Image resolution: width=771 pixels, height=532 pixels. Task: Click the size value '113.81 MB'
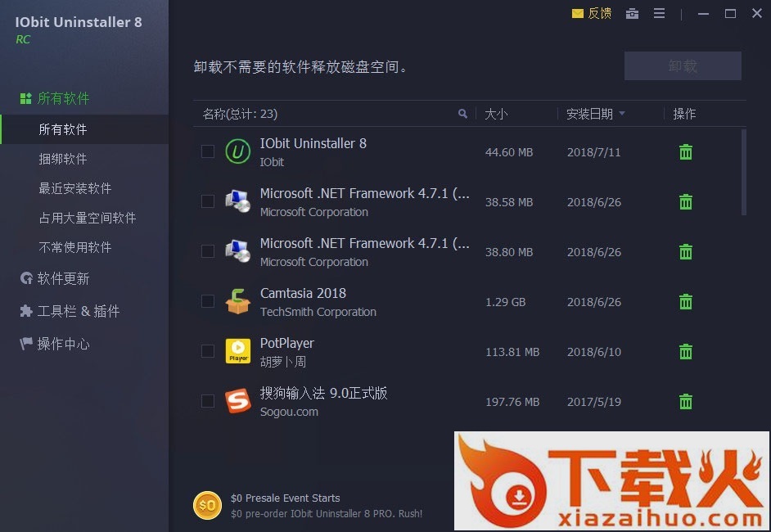512,352
